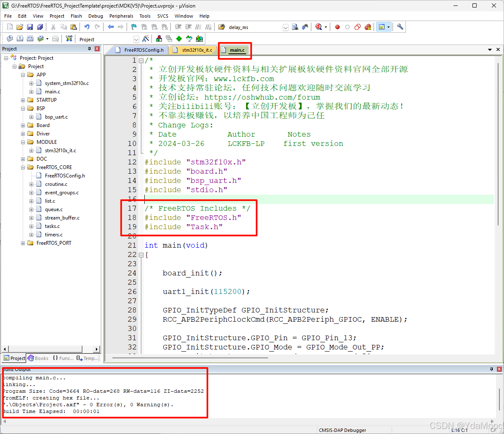504x434 pixels.
Task: Disable all breakpoints icon
Action: coord(358,27)
